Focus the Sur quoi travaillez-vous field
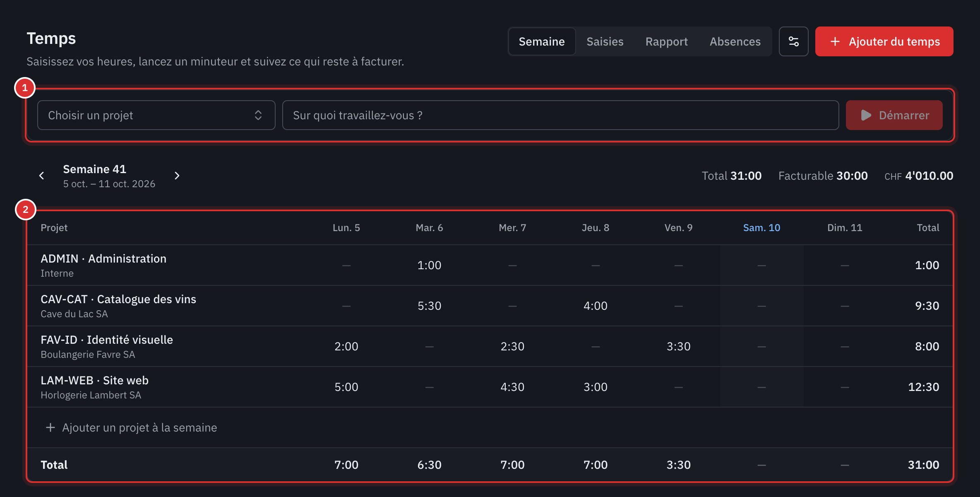 click(560, 115)
